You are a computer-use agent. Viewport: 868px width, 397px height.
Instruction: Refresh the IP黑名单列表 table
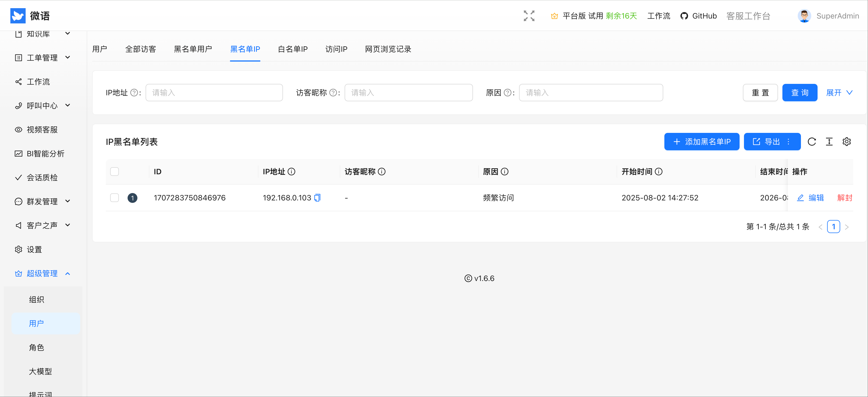(x=812, y=142)
